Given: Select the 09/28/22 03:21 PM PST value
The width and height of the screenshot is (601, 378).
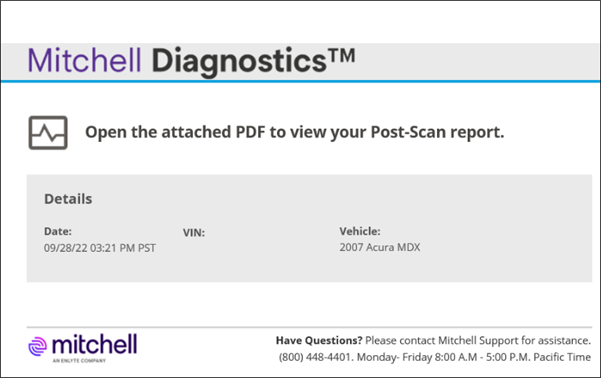Looking at the screenshot, I should pos(100,248).
